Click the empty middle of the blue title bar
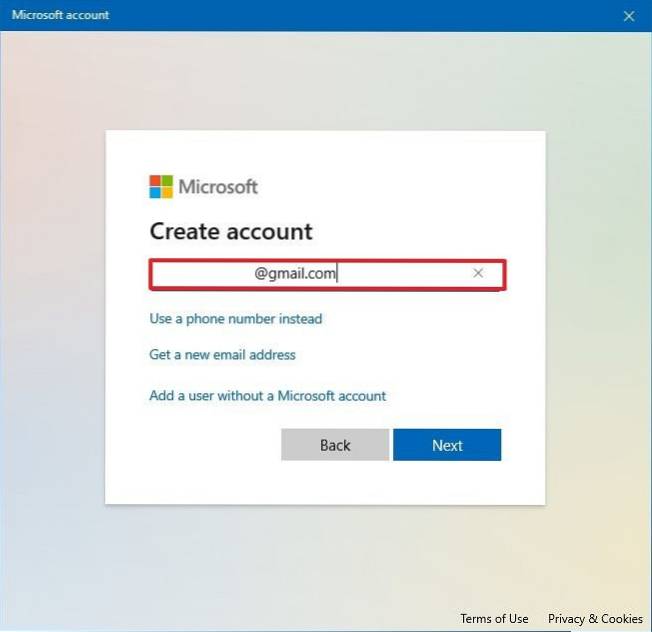 tap(330, 15)
